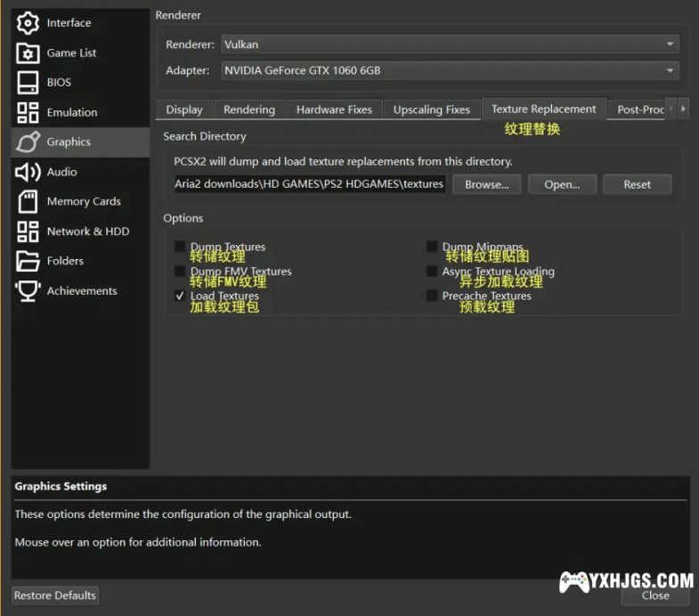Click the Browse... button
This screenshot has width=699, height=616.
[x=486, y=184]
